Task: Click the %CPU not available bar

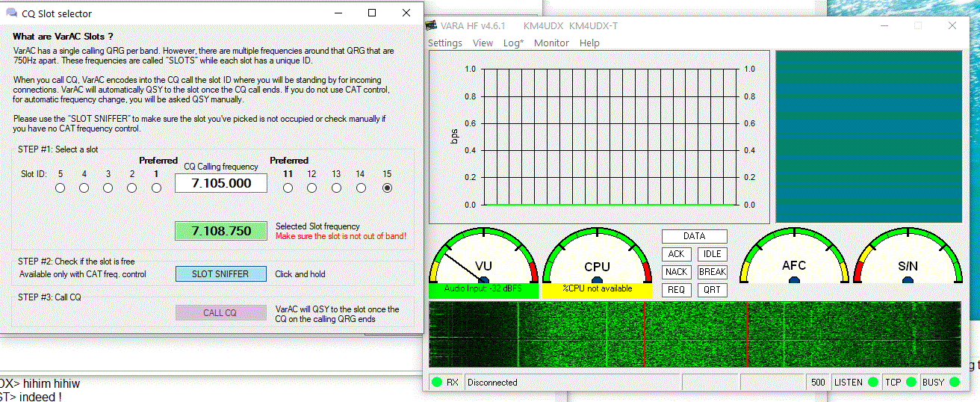Action: point(597,291)
